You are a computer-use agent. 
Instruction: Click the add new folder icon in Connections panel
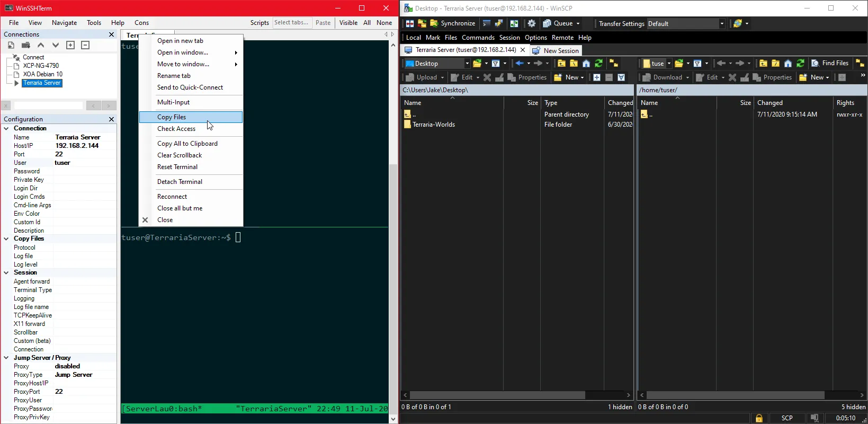point(25,45)
